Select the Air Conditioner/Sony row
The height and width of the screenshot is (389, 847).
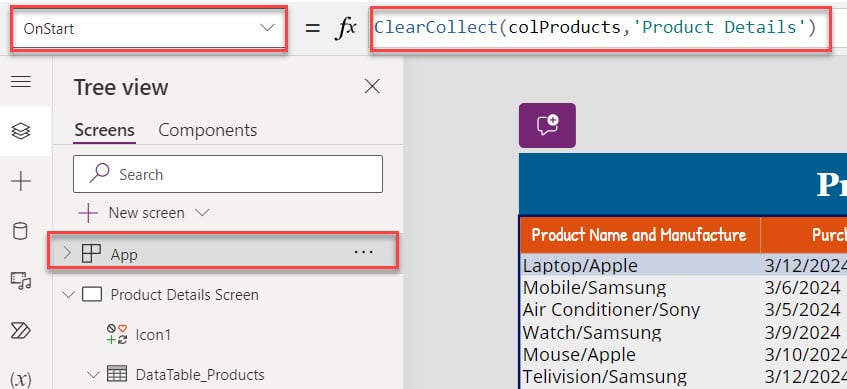pyautogui.click(x=611, y=310)
